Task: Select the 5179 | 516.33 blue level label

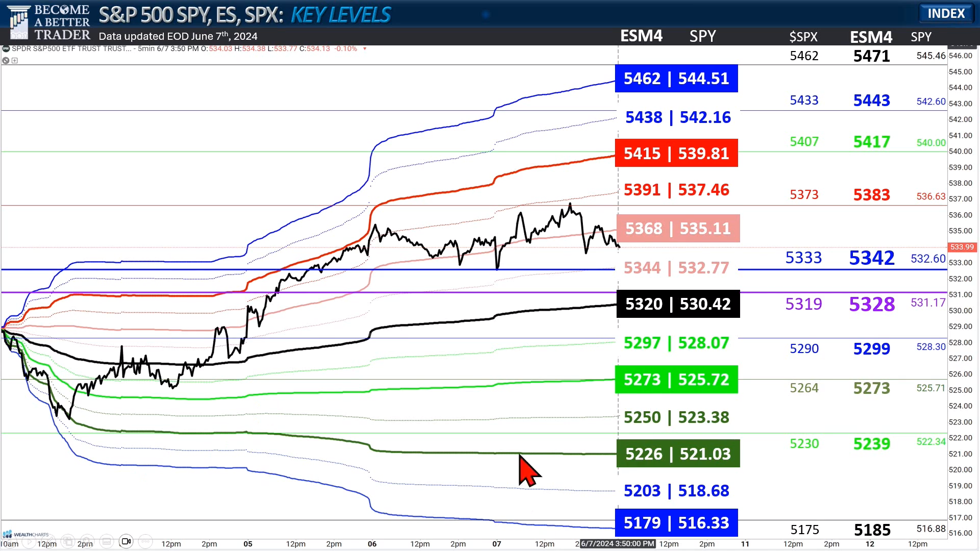Action: pyautogui.click(x=676, y=523)
